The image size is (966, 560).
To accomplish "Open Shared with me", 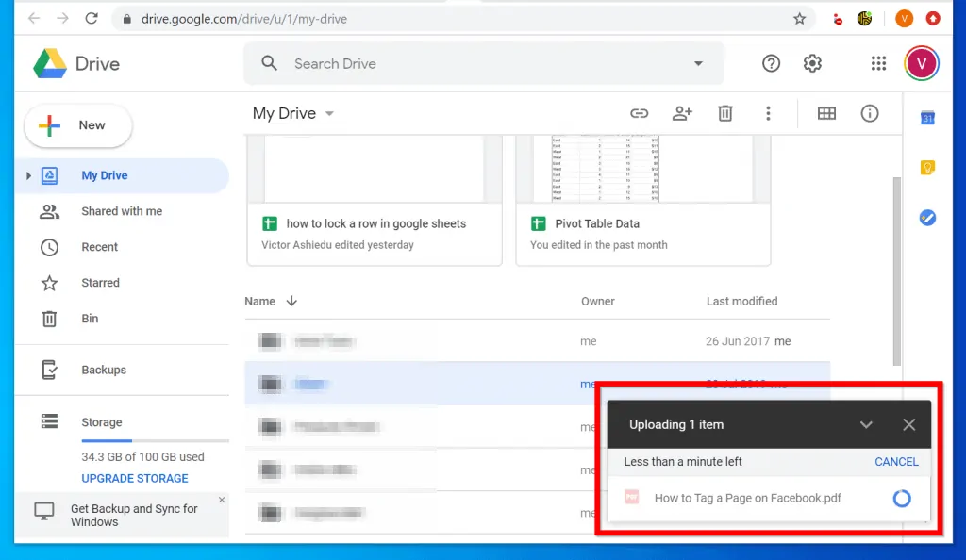I will (122, 212).
